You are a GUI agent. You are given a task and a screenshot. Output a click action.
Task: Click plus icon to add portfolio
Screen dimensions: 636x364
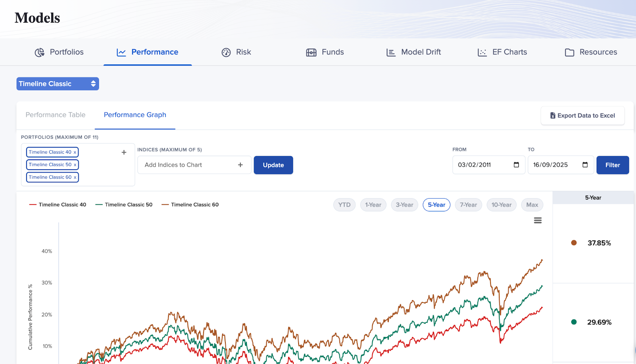[124, 152]
